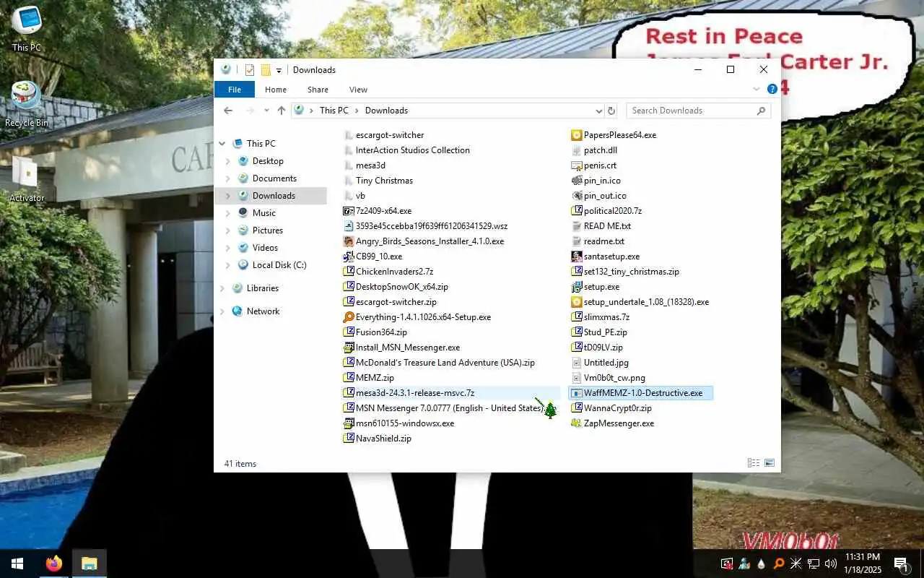Expand the Documents tree node
This screenshot has width=924, height=578.
coord(228,178)
